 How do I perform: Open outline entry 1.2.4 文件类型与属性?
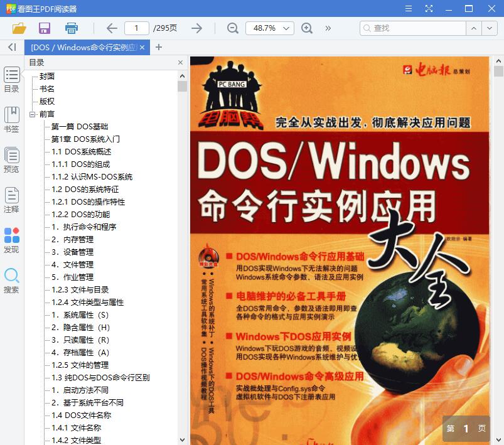click(x=88, y=303)
